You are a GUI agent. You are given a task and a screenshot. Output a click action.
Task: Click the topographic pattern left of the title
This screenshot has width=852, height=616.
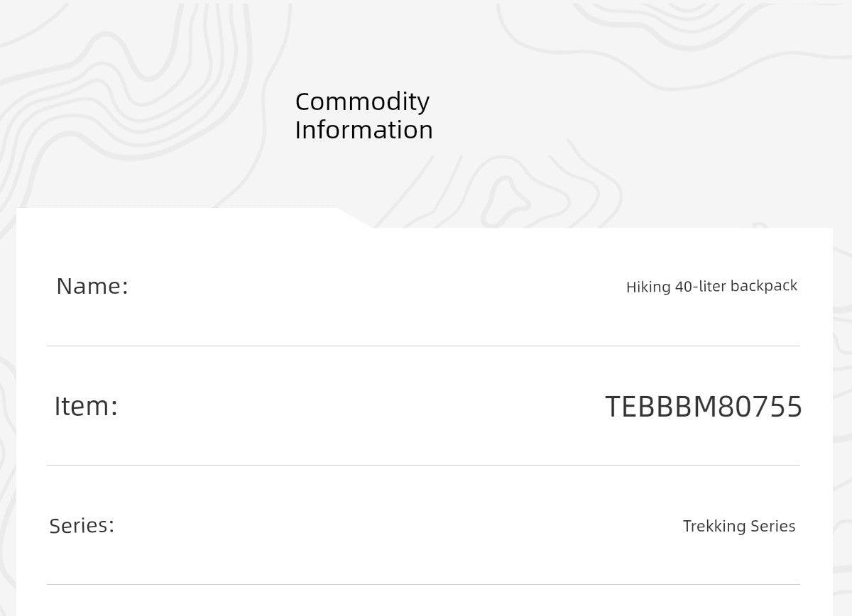[x=142, y=106]
